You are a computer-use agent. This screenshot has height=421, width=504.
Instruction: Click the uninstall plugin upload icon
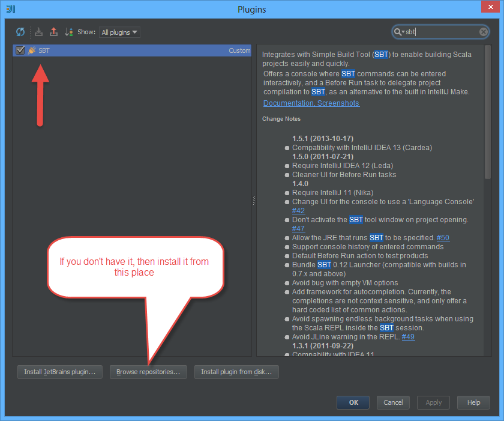point(53,32)
